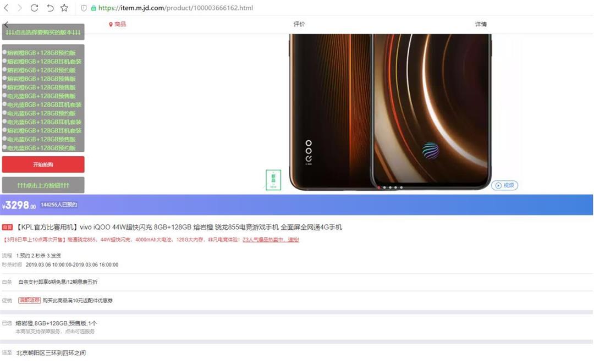Image resolution: width=594 pixels, height=364 pixels.
Task: Click the shield security icon in address bar
Action: click(84, 8)
